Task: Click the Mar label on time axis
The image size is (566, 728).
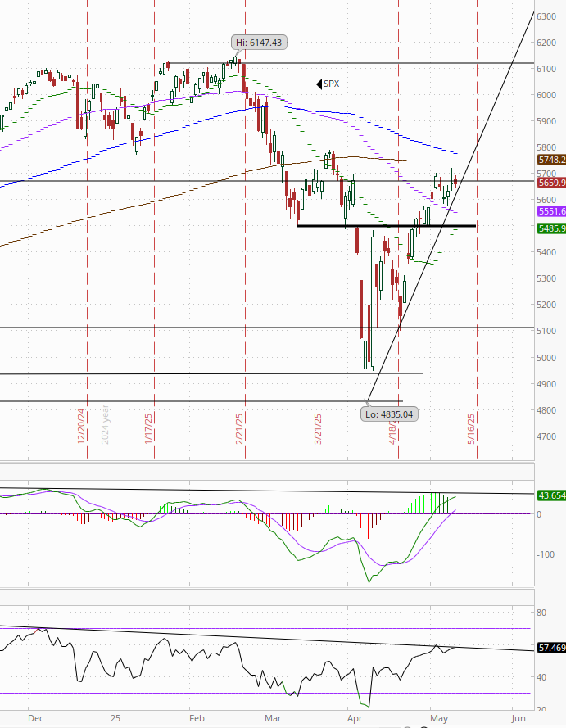Action: pyautogui.click(x=273, y=718)
